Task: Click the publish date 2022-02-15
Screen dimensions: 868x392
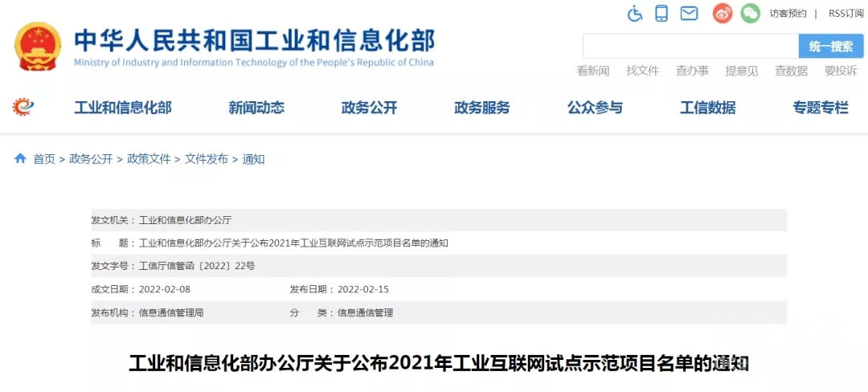Action: pos(363,289)
